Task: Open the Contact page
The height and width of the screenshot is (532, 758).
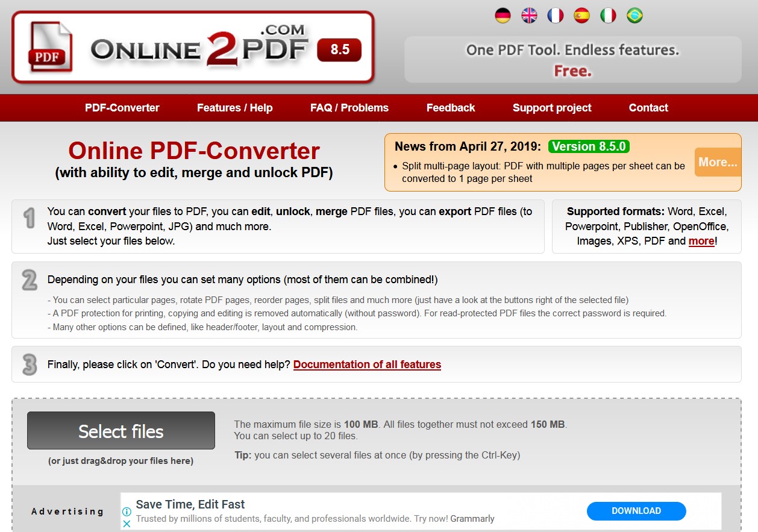Action: [648, 108]
